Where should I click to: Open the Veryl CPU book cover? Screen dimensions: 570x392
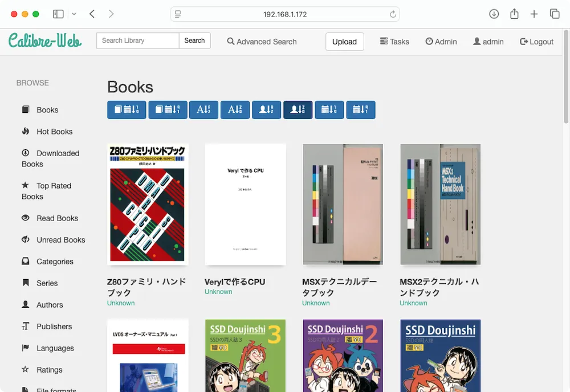[x=245, y=204]
